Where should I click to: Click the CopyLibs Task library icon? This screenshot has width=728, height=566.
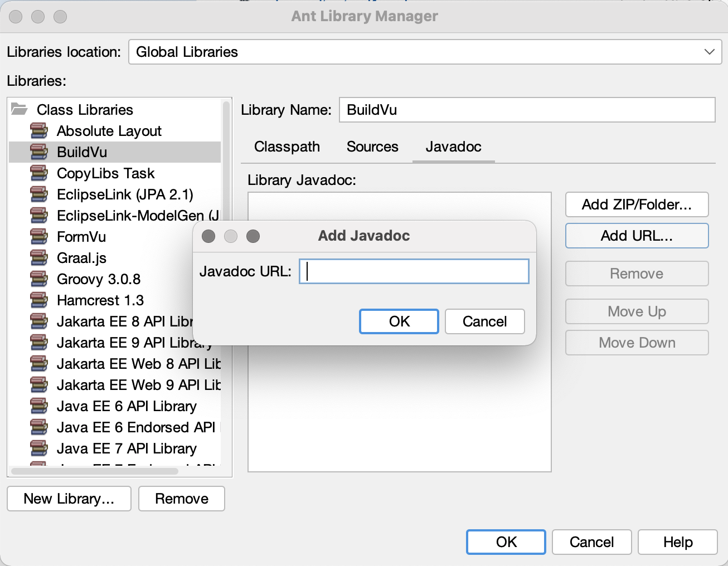pos(38,173)
